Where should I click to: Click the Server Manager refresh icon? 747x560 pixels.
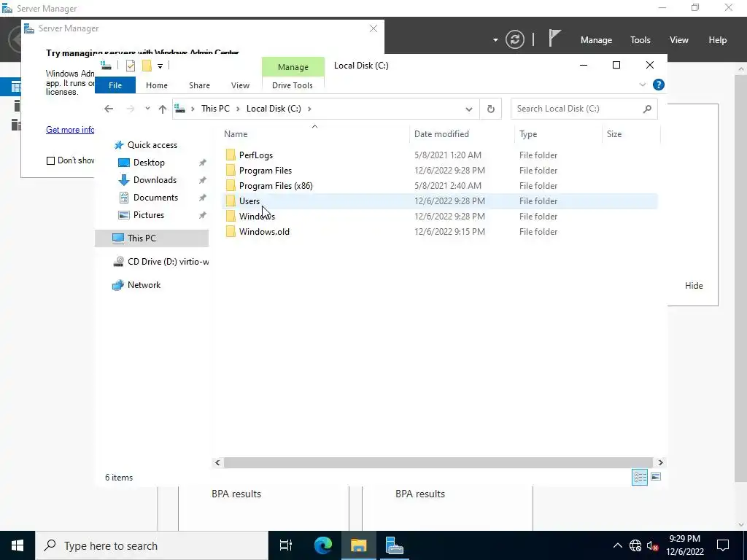tap(515, 39)
